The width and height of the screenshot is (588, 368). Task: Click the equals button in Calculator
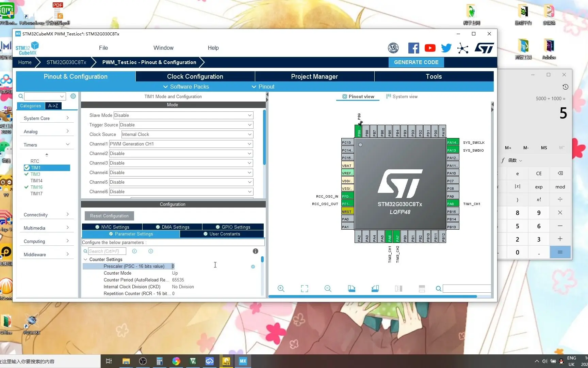tap(560, 252)
